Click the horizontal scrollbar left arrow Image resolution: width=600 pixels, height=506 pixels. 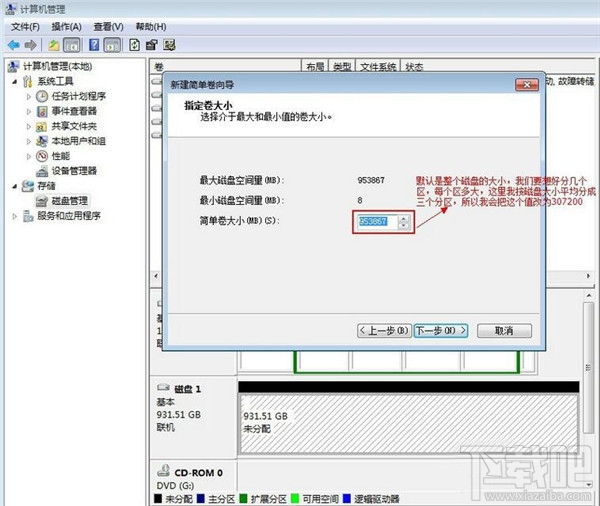[155, 276]
